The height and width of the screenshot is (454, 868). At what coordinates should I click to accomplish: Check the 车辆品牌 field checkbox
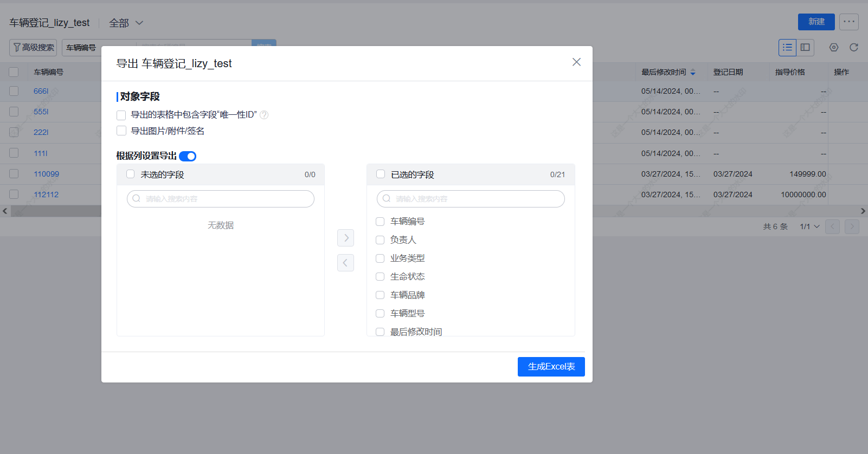380,295
